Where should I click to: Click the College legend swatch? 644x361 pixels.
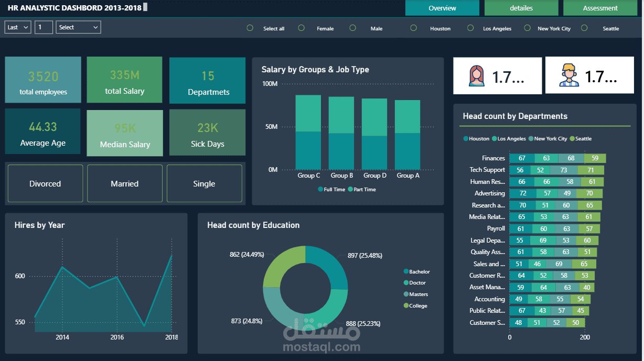(x=406, y=305)
